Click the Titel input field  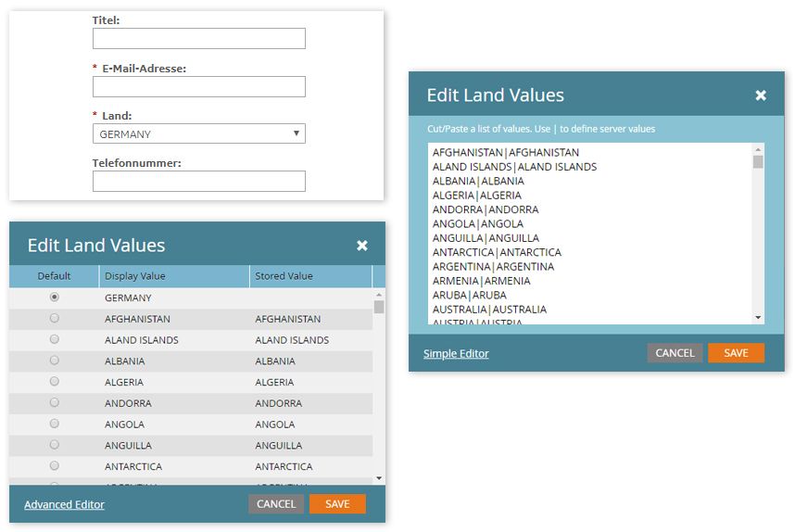point(198,39)
